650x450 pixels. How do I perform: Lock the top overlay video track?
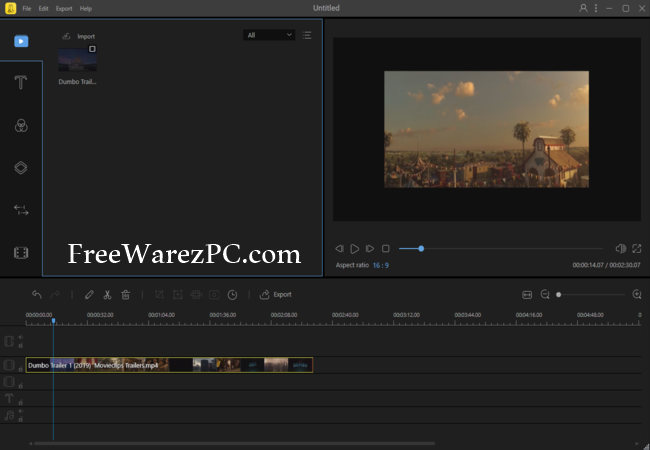pos(20,346)
